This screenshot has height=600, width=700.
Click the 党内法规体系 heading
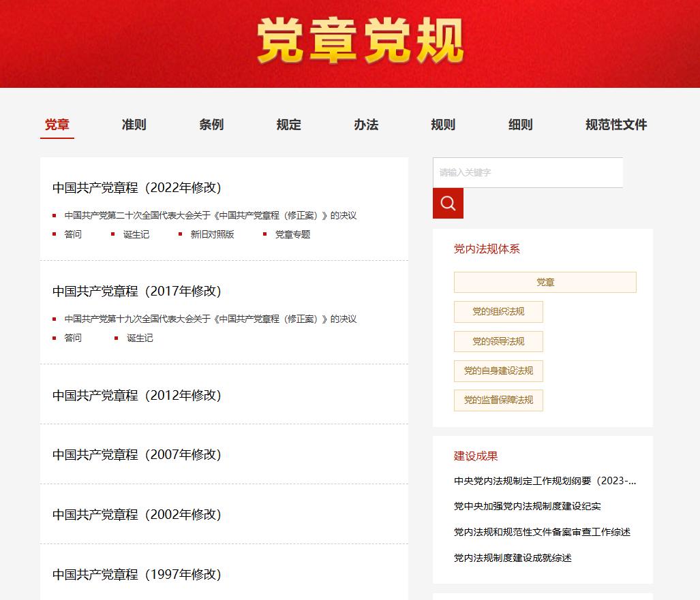click(x=487, y=249)
